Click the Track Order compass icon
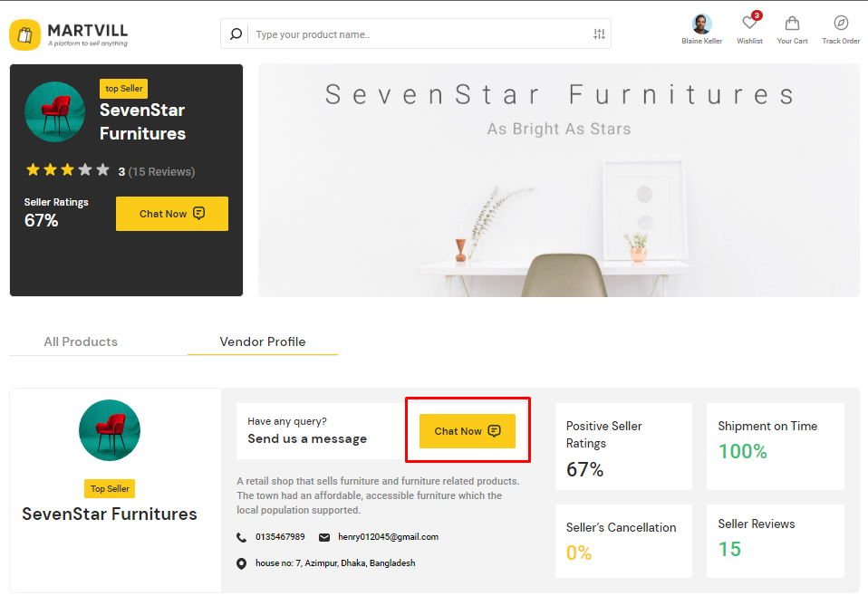The image size is (868, 596). pos(841,24)
